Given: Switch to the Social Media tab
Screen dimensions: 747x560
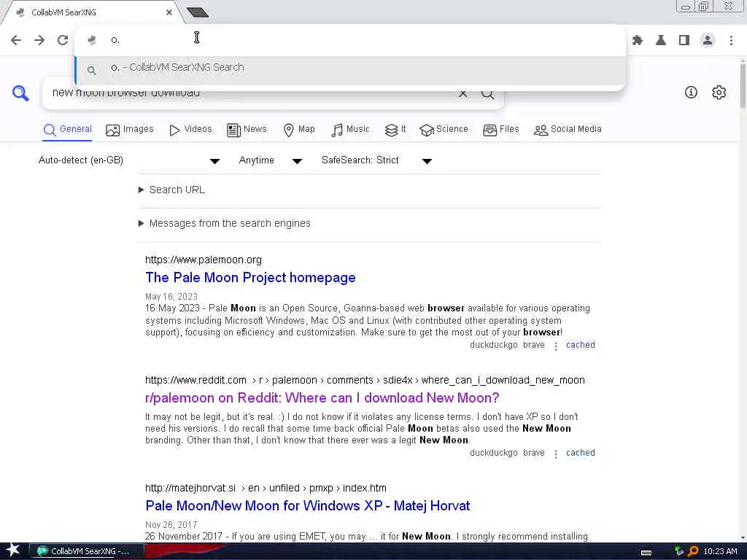Looking at the screenshot, I should pos(568,130).
